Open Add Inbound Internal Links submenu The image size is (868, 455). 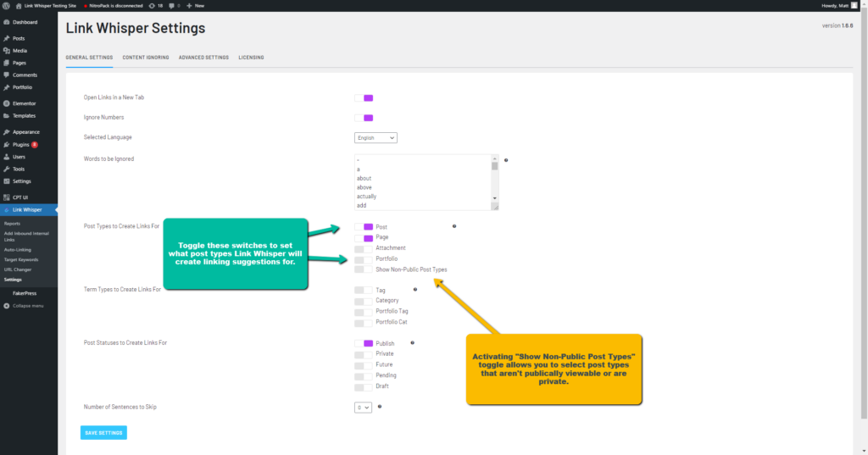pos(26,236)
